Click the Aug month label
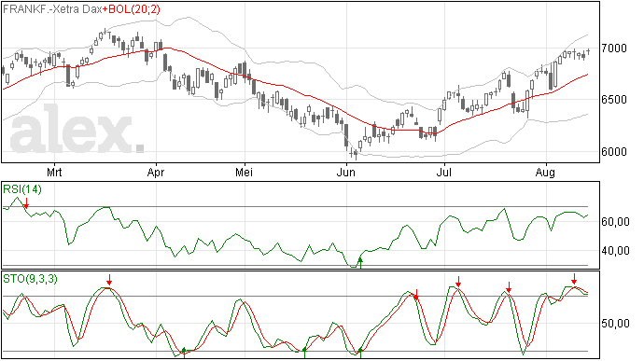The height and width of the screenshot is (361, 644). pos(545,172)
